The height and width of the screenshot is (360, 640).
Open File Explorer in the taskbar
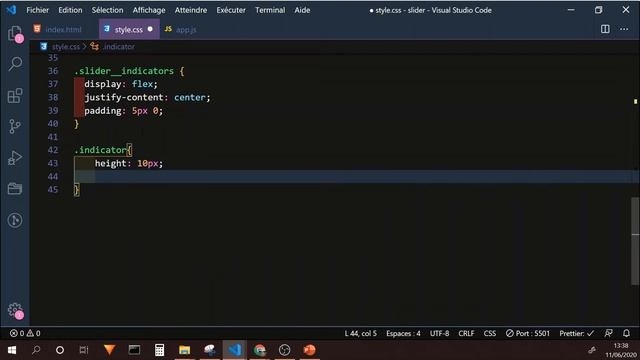184,350
